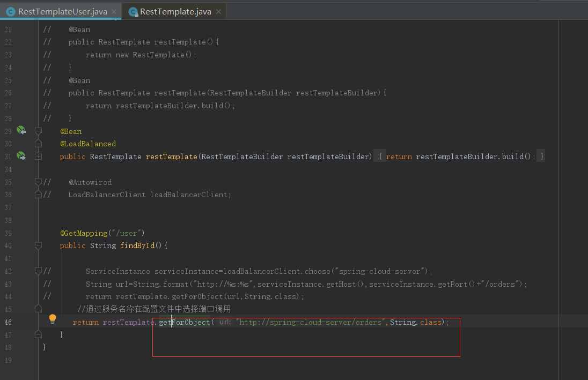Click the fold end marker at line 45
The width and height of the screenshot is (588, 380).
(38, 309)
